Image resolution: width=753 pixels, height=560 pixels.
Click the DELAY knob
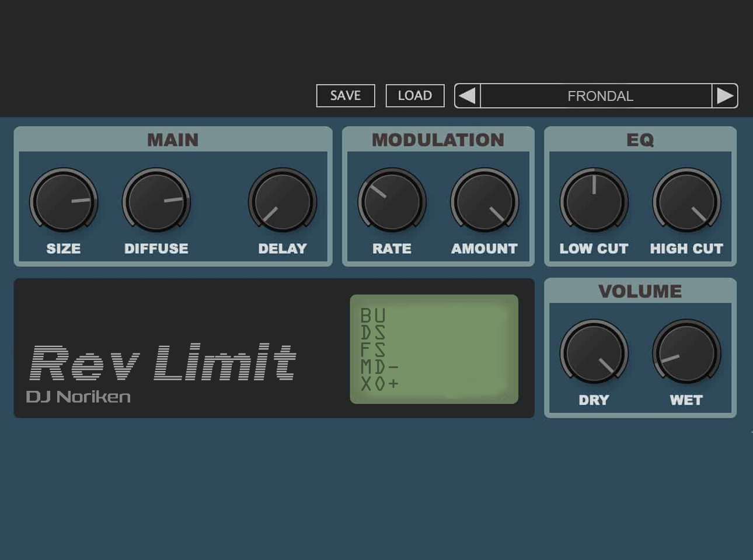pyautogui.click(x=283, y=202)
